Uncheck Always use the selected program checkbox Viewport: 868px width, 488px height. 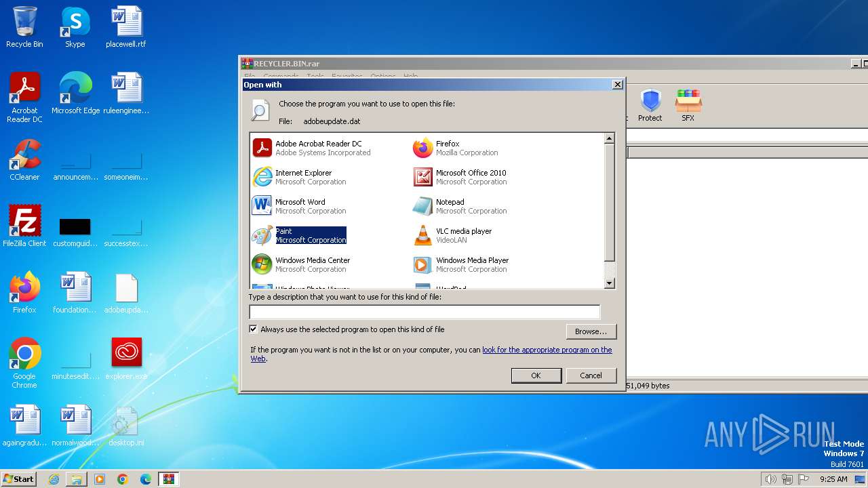(x=254, y=329)
